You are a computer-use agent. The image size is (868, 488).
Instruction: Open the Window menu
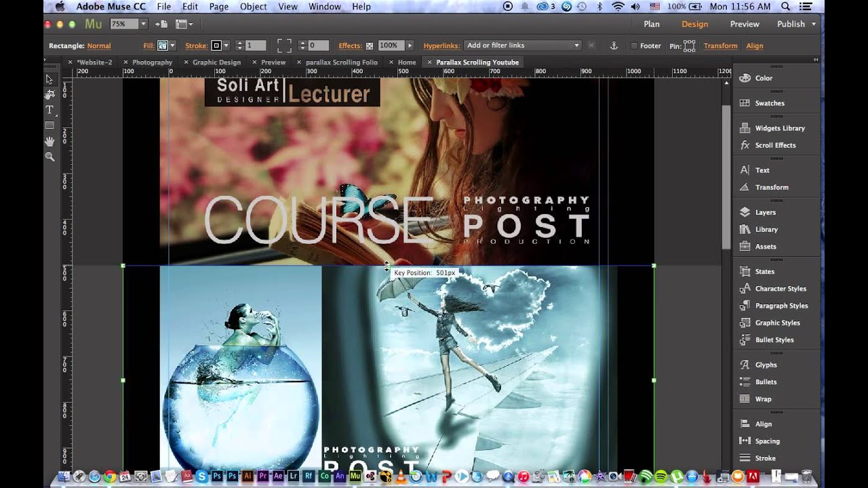[325, 7]
